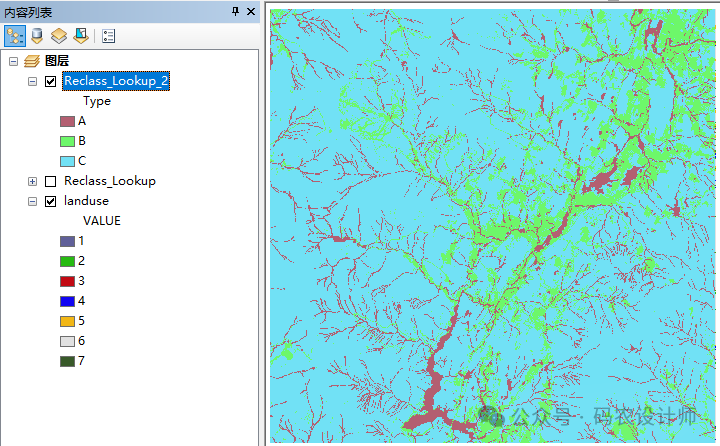Click the landuse value 3 red swatch
This screenshot has height=446, width=720.
coord(68,281)
